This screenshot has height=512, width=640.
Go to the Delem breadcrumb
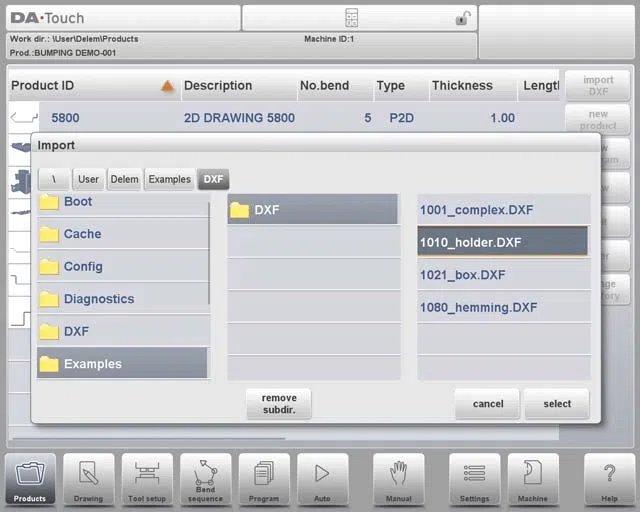(x=124, y=179)
